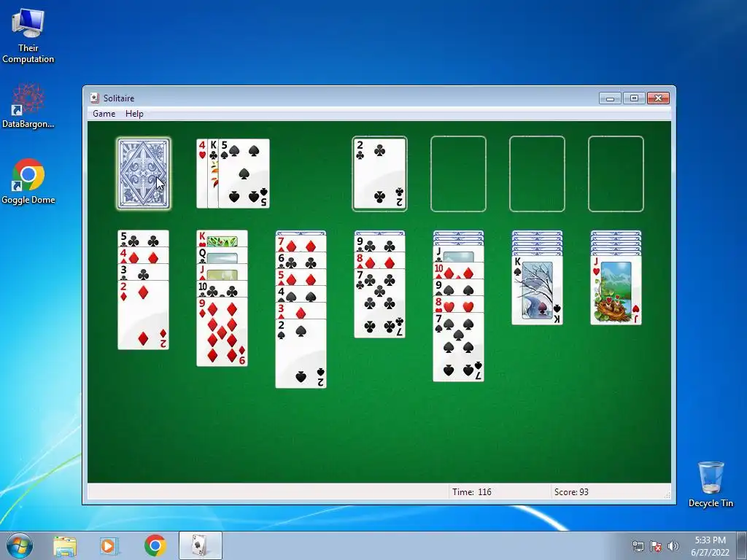747x560 pixels.
Task: Click the Score: 93 status entry
Action: click(x=571, y=492)
